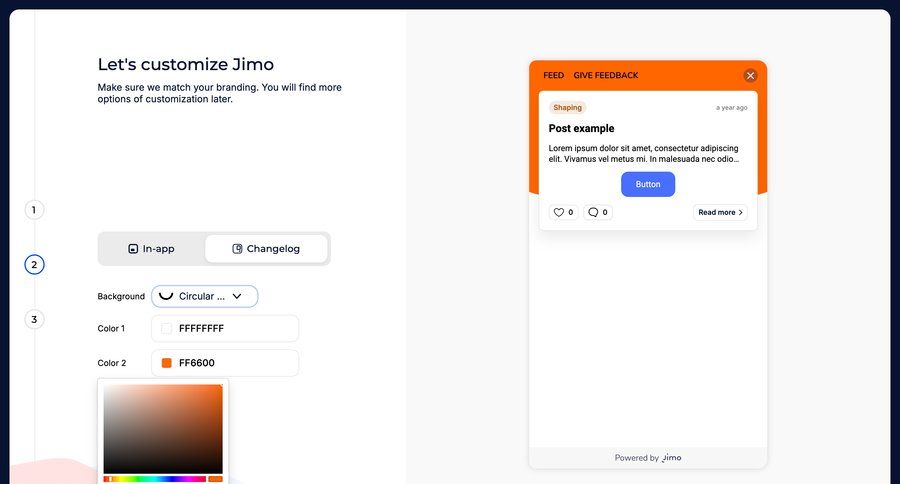Viewport: 900px width, 484px height.
Task: Switch to the Changelog tab
Action: [x=266, y=249]
